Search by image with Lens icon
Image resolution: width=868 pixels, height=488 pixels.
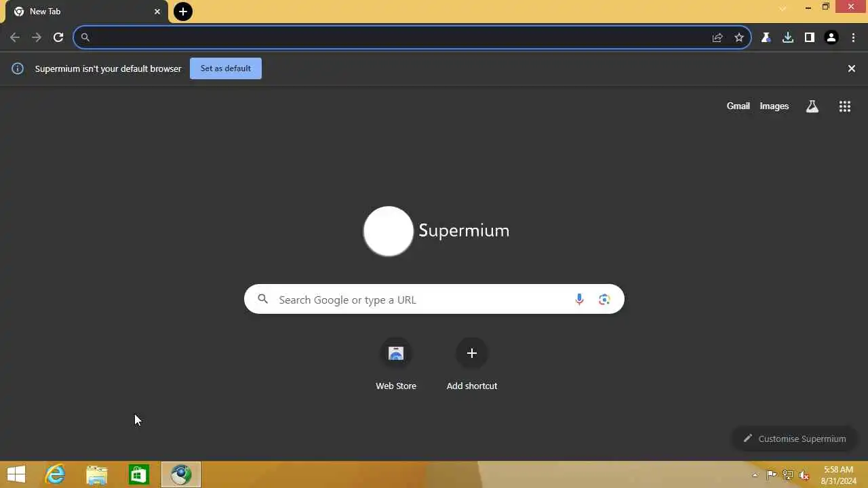click(604, 300)
